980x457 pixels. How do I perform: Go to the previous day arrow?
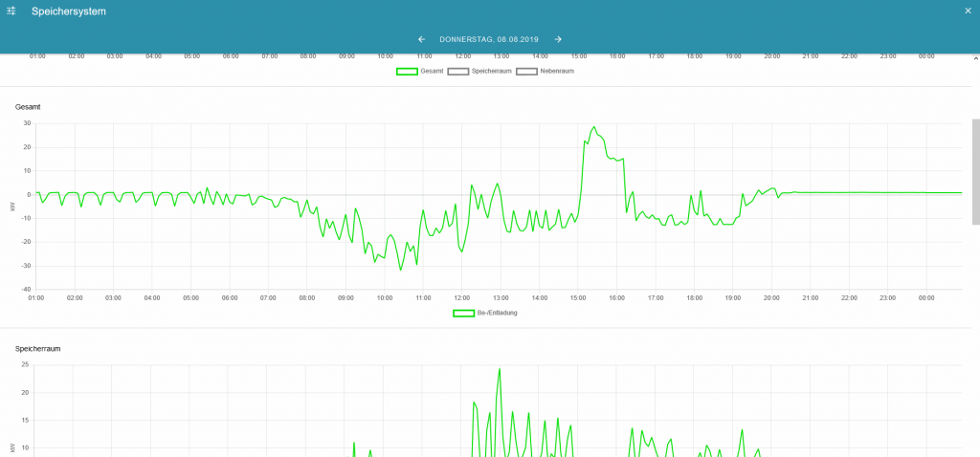click(x=422, y=39)
